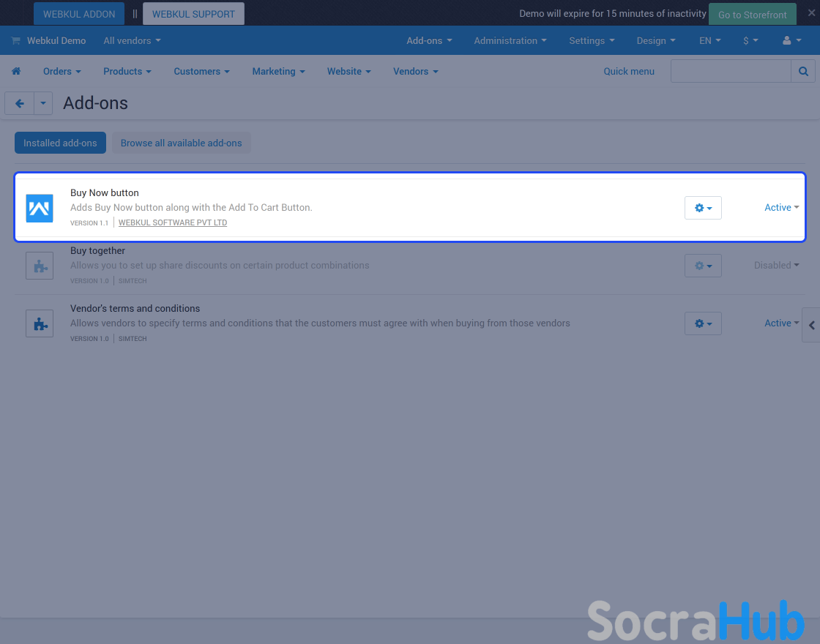The image size is (820, 644).
Task: Click the Webkul Demo store name
Action: (x=56, y=40)
